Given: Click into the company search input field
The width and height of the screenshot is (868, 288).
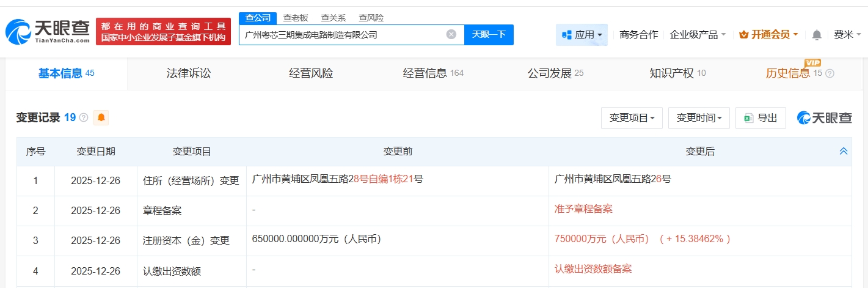Looking at the screenshot, I should tap(342, 35).
